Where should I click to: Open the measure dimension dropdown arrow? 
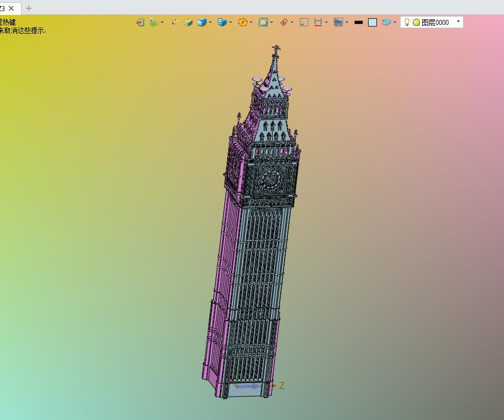[327, 22]
